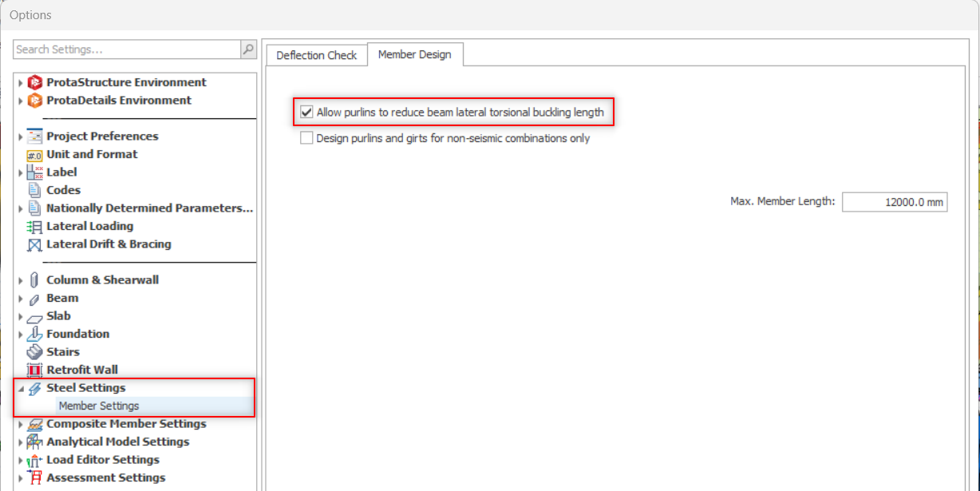980x491 pixels.
Task: Select the Unit and Format icon
Action: tap(34, 155)
